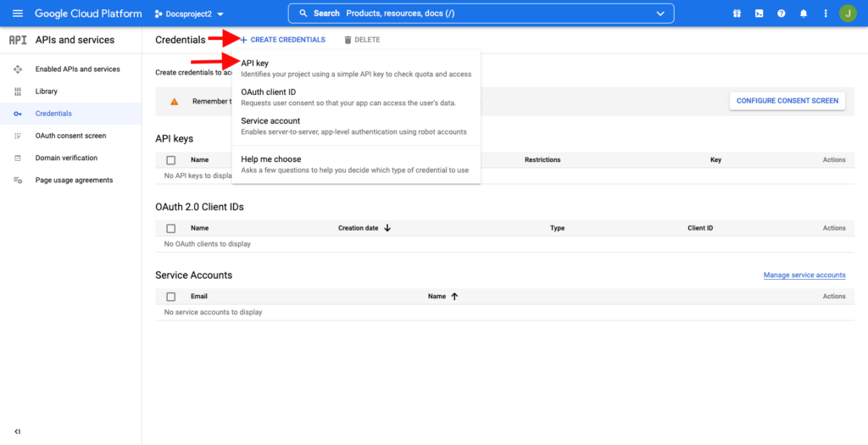Image resolution: width=868 pixels, height=445 pixels.
Task: Follow the Manage service accounts link
Action: tap(804, 275)
